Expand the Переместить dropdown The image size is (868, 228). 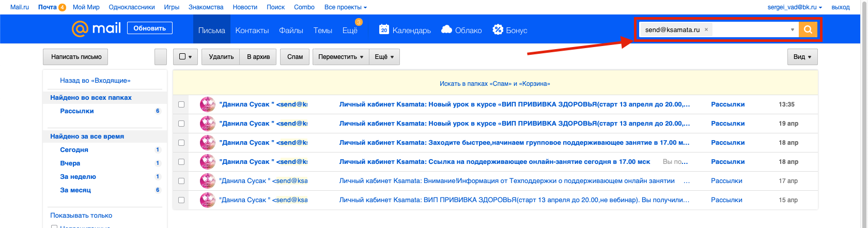(340, 57)
